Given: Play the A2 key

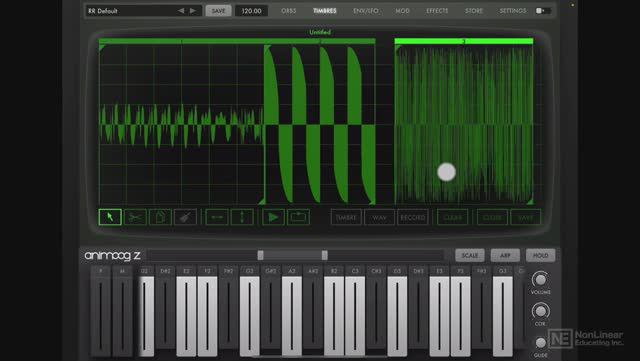Looking at the screenshot, I should click(291, 316).
